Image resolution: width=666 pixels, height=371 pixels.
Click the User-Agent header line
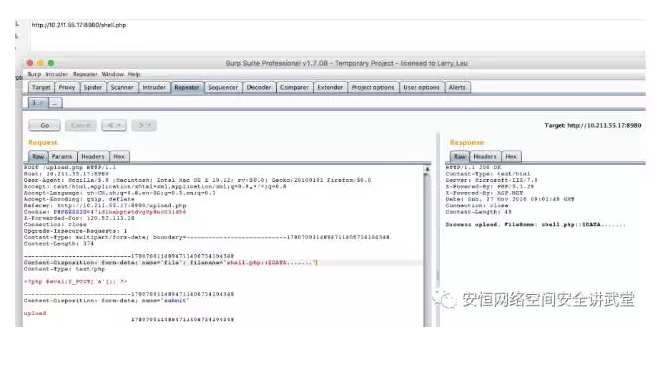pyautogui.click(x=198, y=180)
